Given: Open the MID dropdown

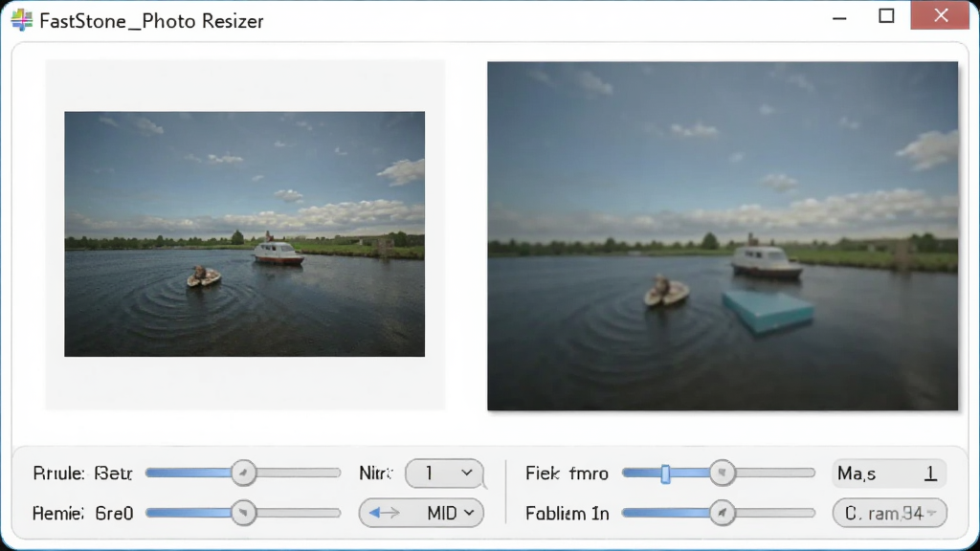Looking at the screenshot, I should click(421, 513).
